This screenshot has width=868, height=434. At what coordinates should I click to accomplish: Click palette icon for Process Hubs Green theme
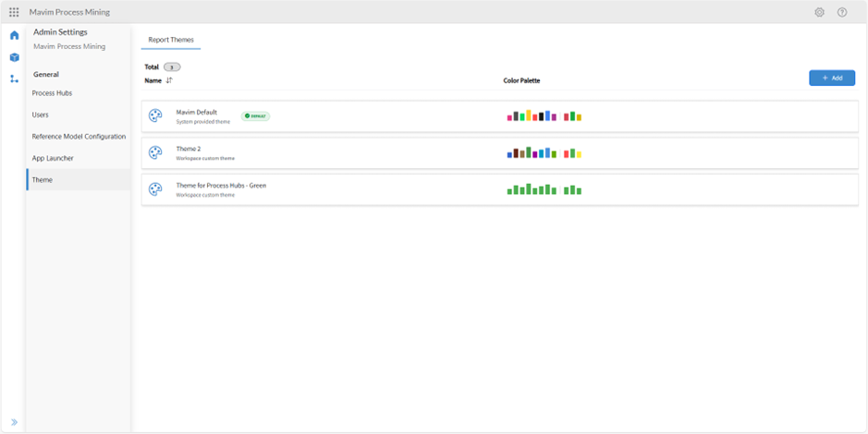point(155,189)
